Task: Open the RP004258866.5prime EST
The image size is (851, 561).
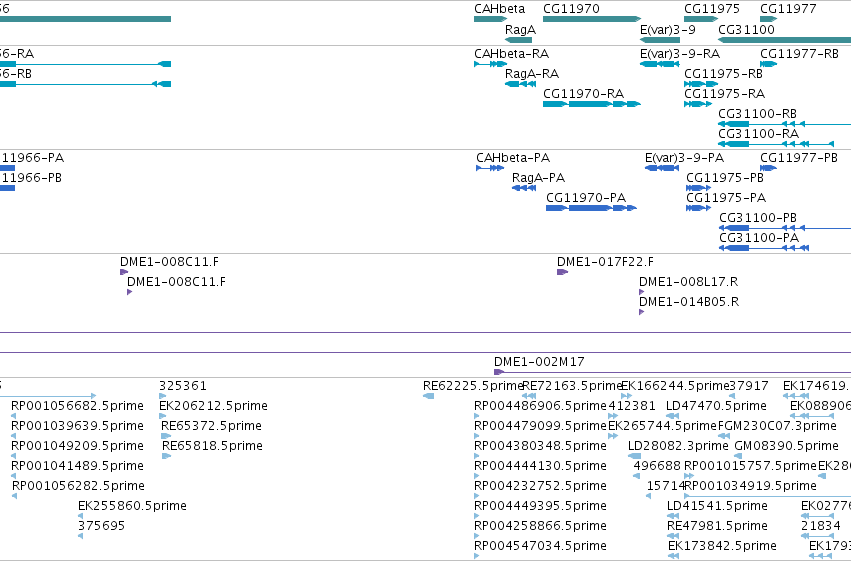Action: pos(477,536)
